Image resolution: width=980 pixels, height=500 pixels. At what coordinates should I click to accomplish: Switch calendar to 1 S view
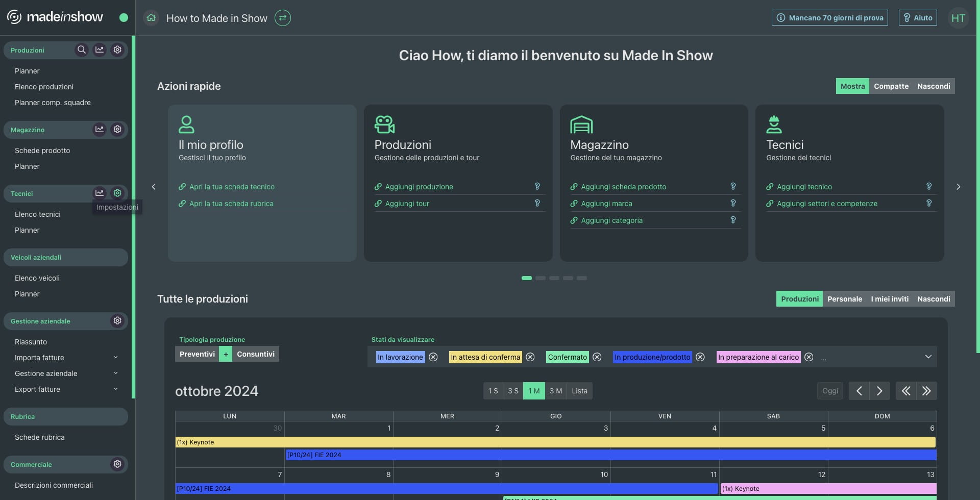point(493,391)
